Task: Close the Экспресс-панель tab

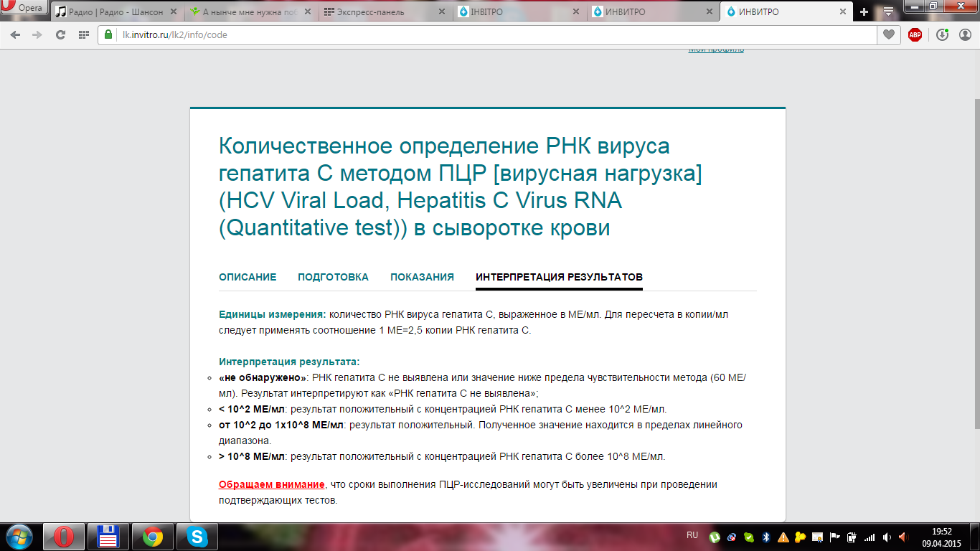Action: 443,12
